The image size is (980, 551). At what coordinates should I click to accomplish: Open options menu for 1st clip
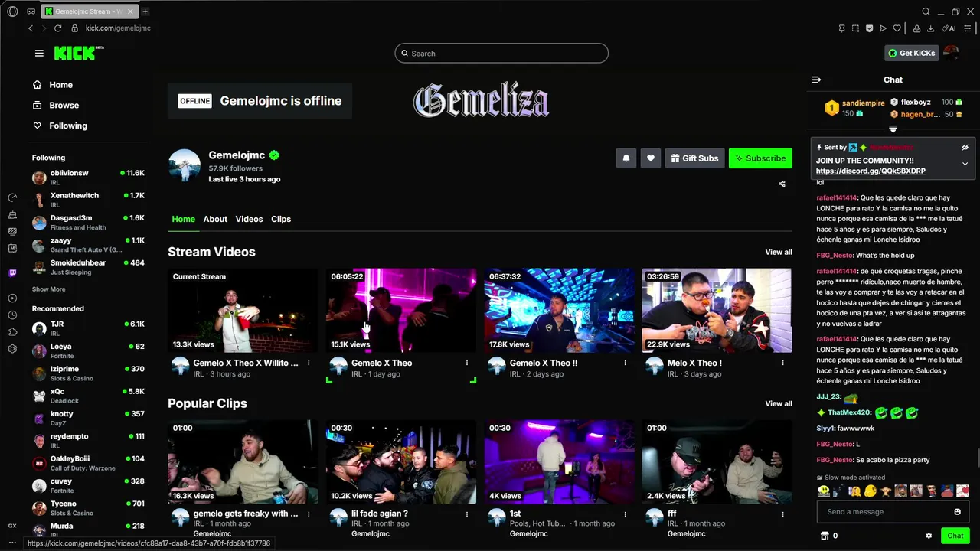625,514
